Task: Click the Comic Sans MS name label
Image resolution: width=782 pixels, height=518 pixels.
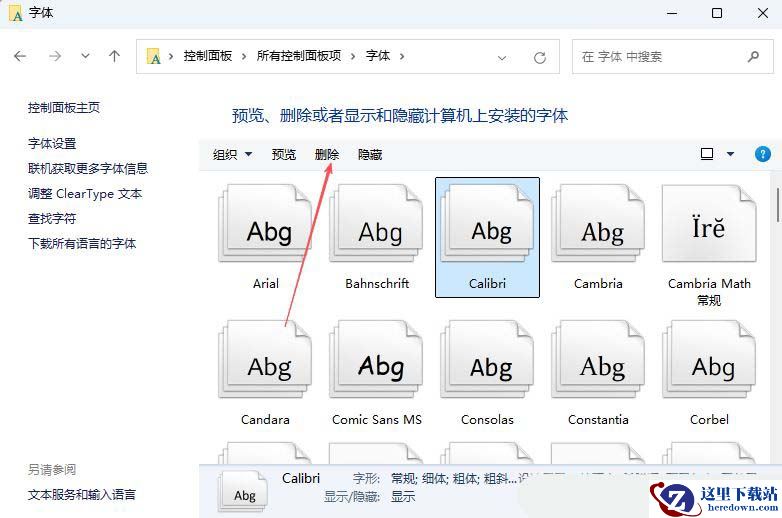Action: point(377,420)
